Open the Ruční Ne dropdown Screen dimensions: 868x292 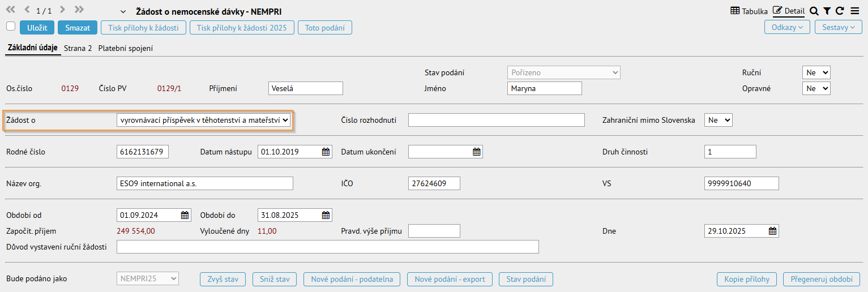pos(816,72)
